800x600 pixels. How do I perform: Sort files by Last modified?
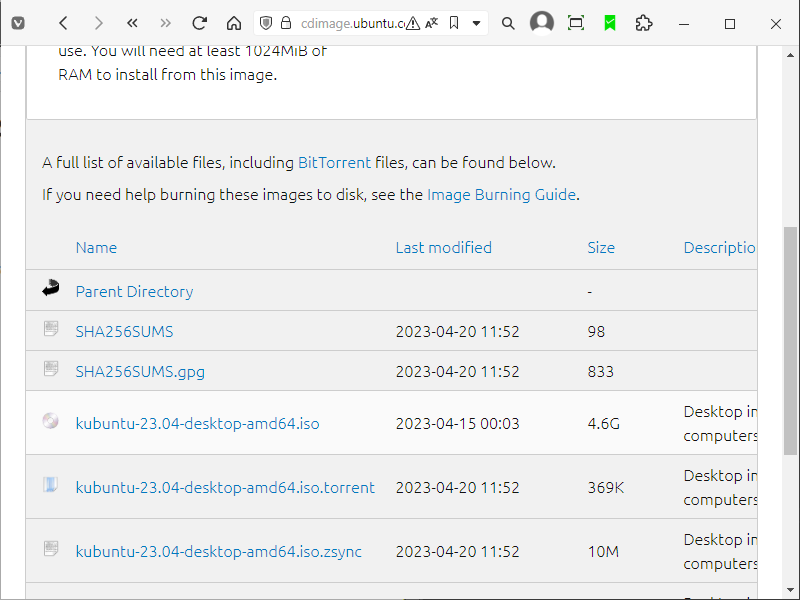point(444,248)
